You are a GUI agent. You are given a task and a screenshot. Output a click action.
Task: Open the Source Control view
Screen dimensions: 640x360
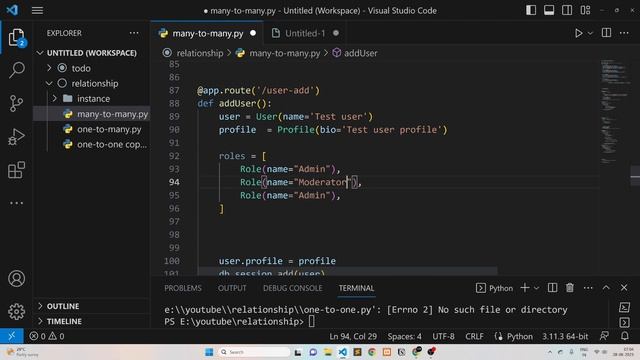tap(16, 103)
